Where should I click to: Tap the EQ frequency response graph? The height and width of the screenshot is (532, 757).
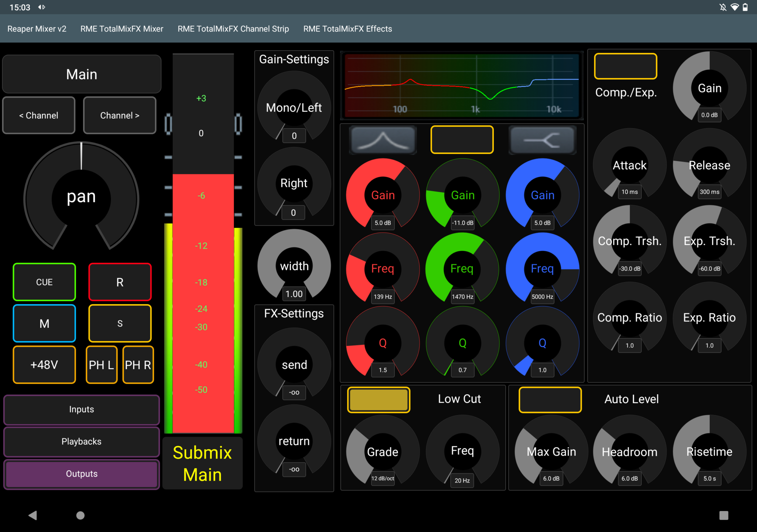pos(461,85)
